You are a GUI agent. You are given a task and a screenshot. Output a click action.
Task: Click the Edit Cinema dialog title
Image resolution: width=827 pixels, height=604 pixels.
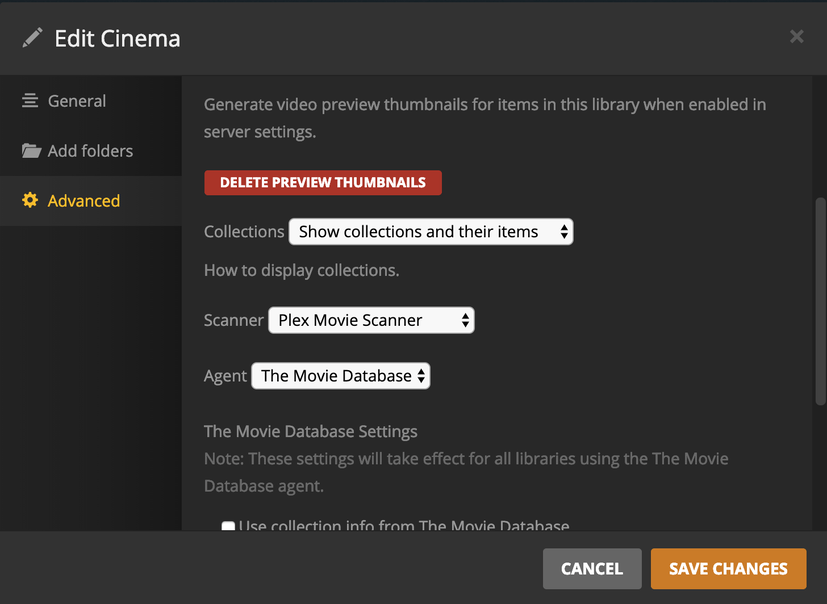[x=117, y=38]
